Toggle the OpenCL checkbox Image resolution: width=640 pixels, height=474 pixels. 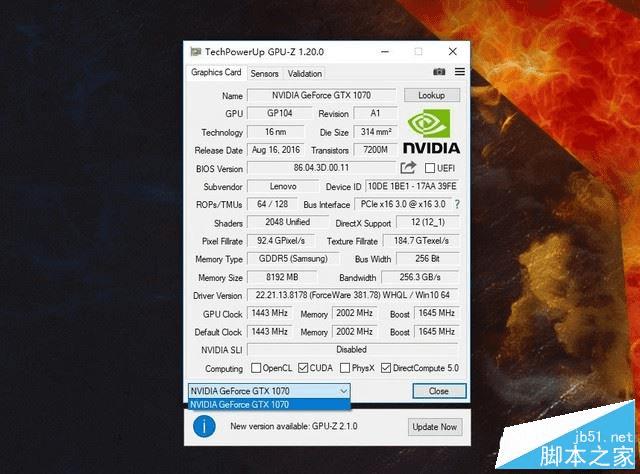[256, 368]
